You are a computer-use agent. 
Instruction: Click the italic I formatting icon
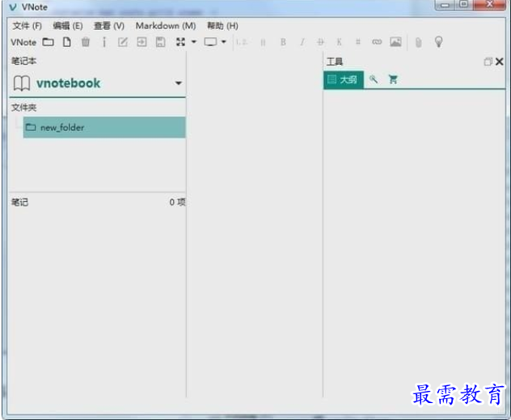302,42
